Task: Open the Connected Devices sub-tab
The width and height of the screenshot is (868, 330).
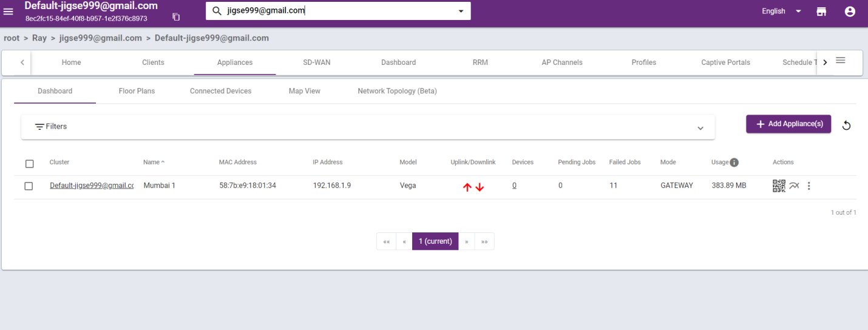Action: [220, 91]
